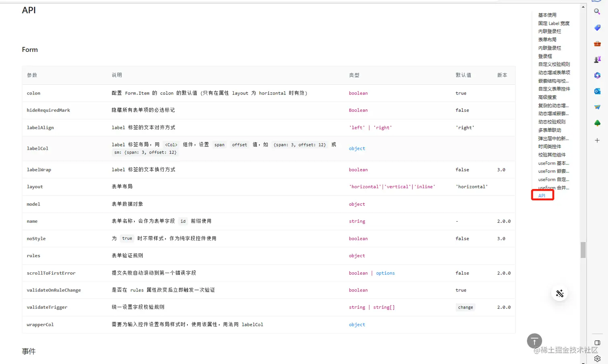Click the plus icon to customize sidebar
The image size is (608, 364).
click(x=597, y=140)
